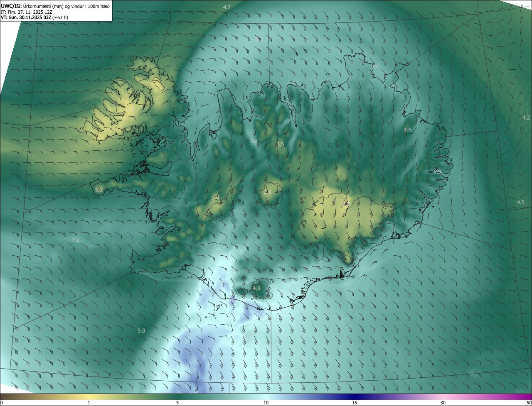Click the 5 tick on the color scale
532x406 pixels.
(177, 403)
